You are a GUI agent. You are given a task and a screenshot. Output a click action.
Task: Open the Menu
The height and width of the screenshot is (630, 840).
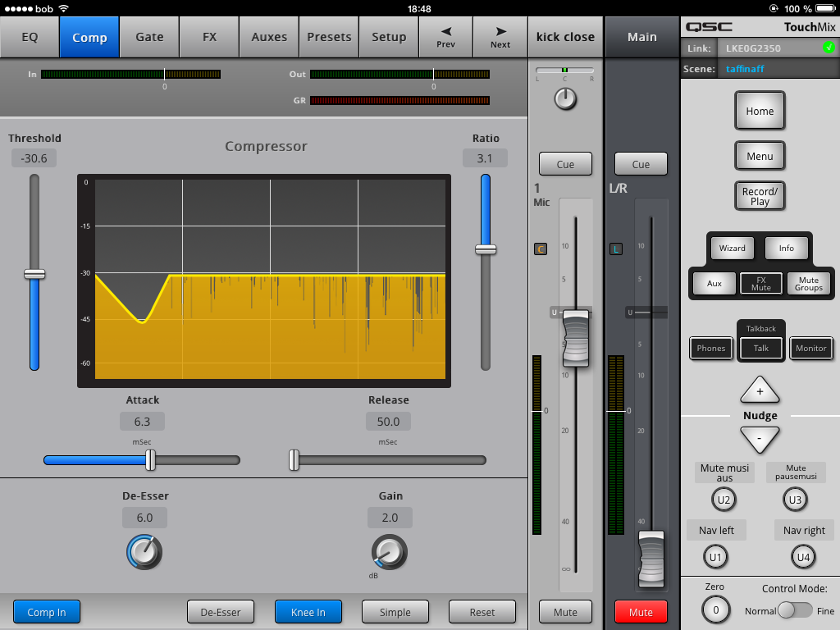[x=760, y=156]
